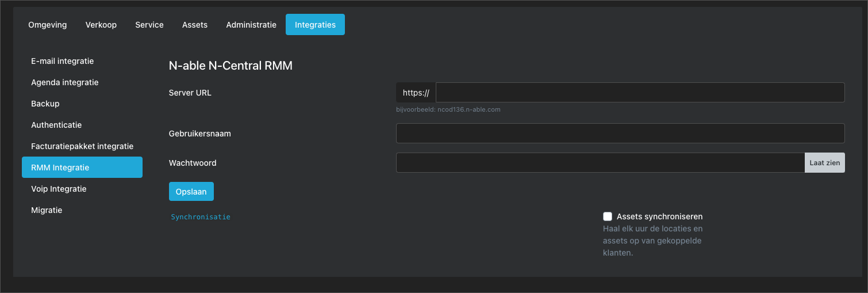Image resolution: width=868 pixels, height=293 pixels.
Task: Select Agenda integratie in sidebar
Action: click(82, 82)
